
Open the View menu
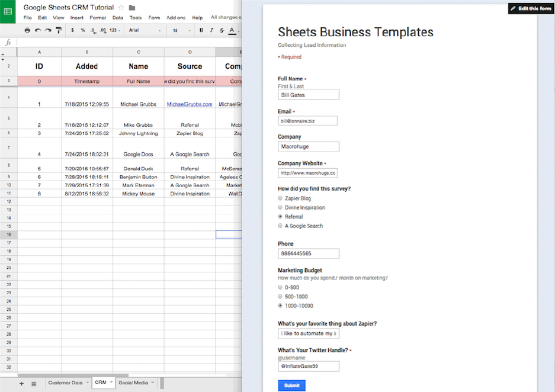tap(59, 18)
